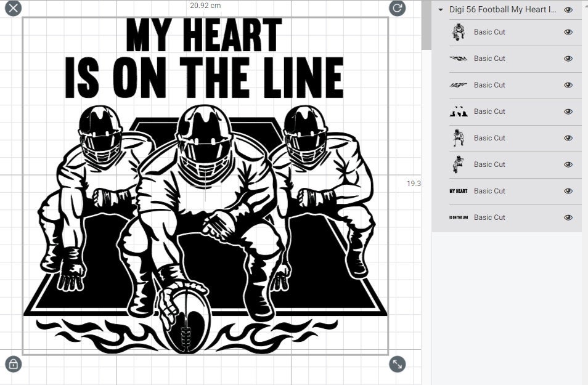Toggle visibility of the scattered shapes layer
This screenshot has width=588, height=385.
pyautogui.click(x=568, y=111)
